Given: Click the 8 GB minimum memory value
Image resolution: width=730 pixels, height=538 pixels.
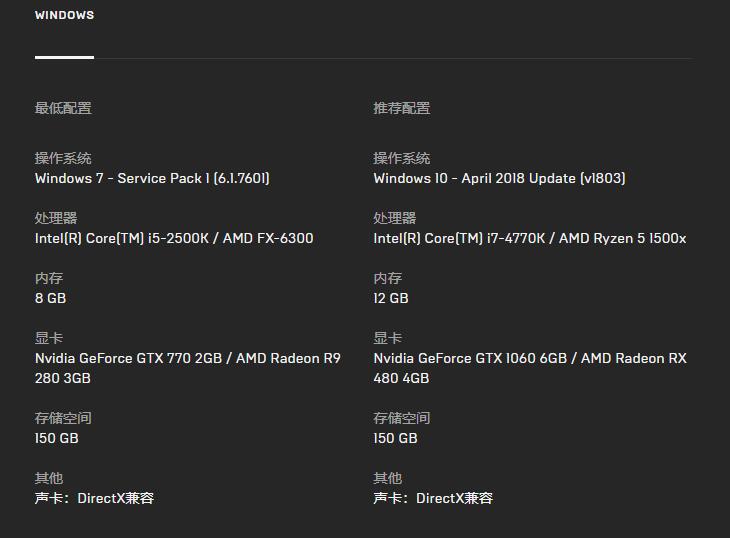Looking at the screenshot, I should pos(50,298).
